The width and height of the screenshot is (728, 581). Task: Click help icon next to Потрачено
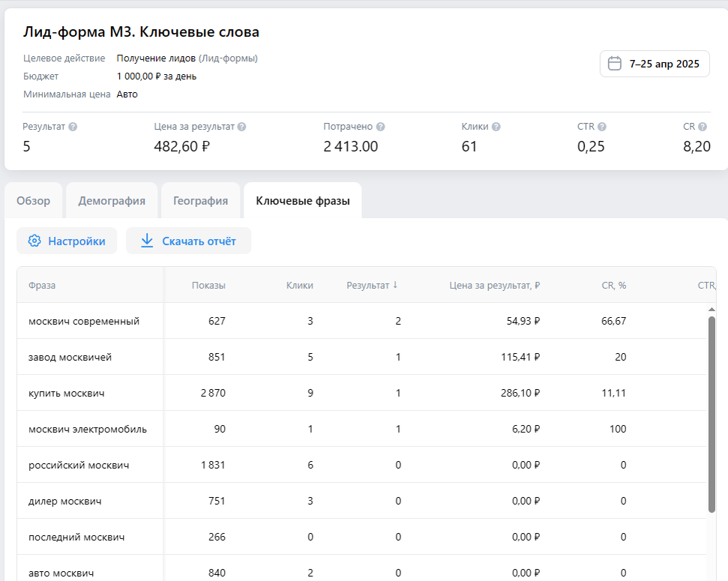(381, 127)
